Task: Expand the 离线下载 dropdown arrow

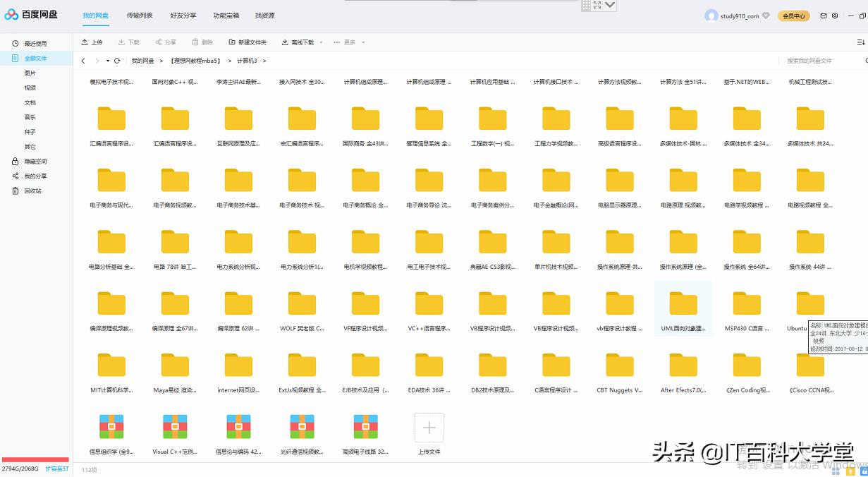Action: (x=321, y=42)
